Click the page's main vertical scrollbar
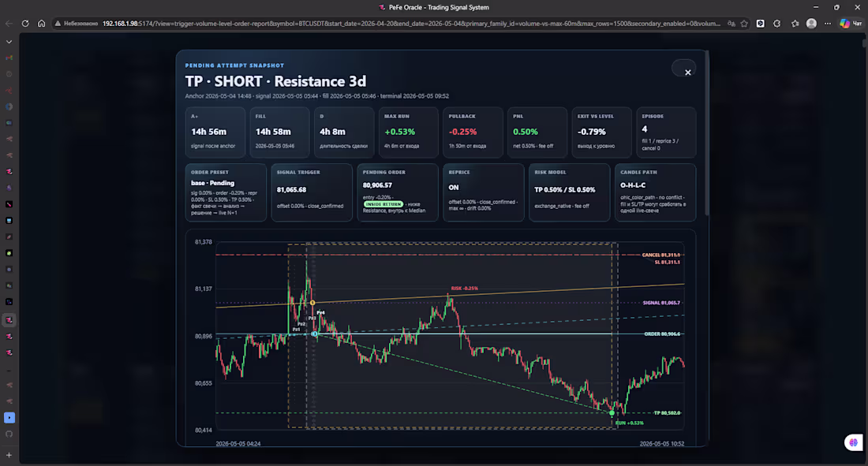Screen dimensions: 868x466 tap(864, 42)
